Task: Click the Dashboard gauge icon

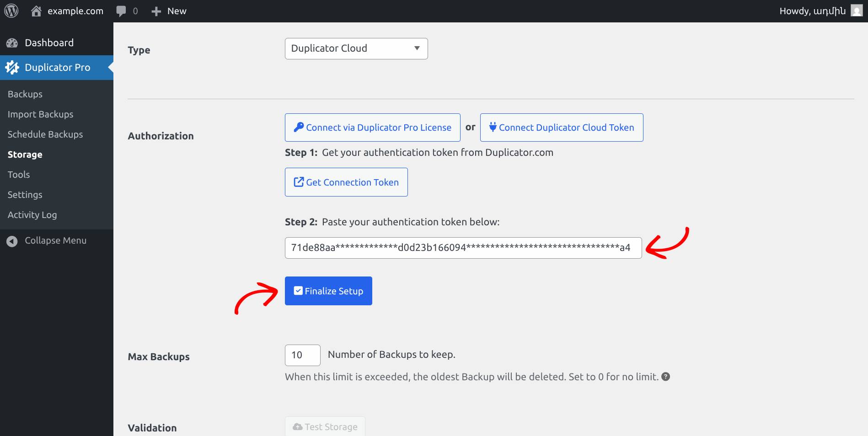Action: [x=12, y=43]
